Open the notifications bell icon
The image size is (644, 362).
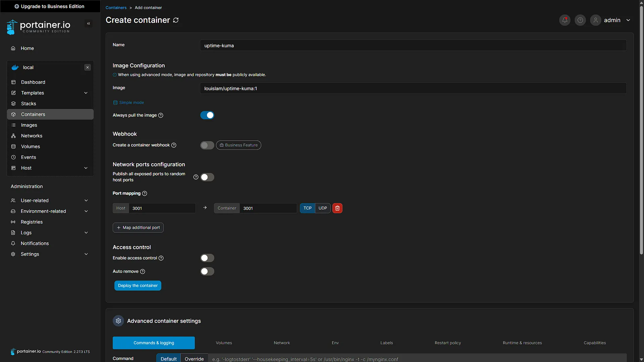click(x=565, y=20)
